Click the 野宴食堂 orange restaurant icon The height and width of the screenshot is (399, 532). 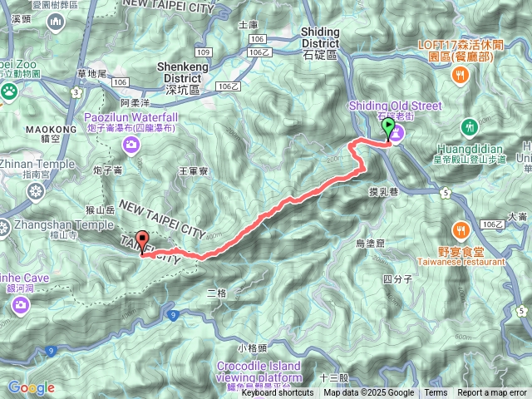click(x=461, y=232)
